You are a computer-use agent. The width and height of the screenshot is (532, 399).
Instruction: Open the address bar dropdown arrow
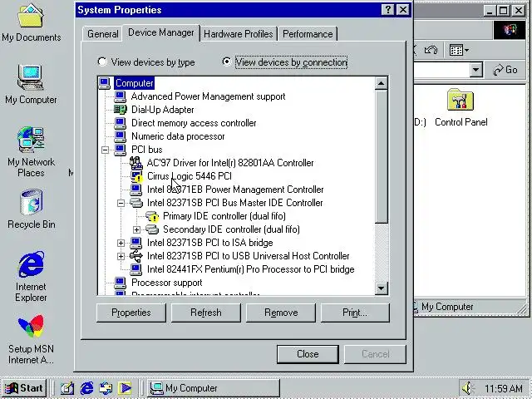[x=476, y=70]
